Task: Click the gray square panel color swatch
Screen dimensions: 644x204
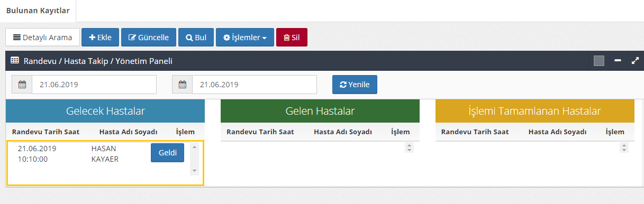Action: tap(599, 61)
